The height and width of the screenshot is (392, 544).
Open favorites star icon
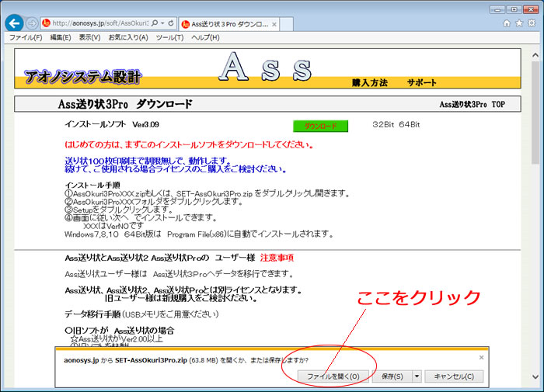(x=518, y=23)
